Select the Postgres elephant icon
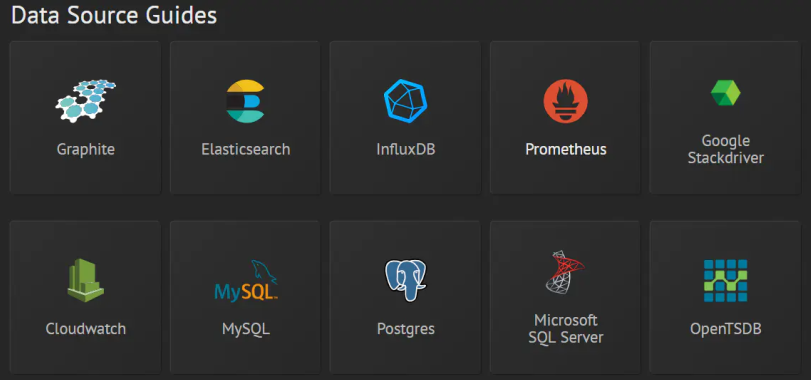The height and width of the screenshot is (380, 811). click(406, 280)
